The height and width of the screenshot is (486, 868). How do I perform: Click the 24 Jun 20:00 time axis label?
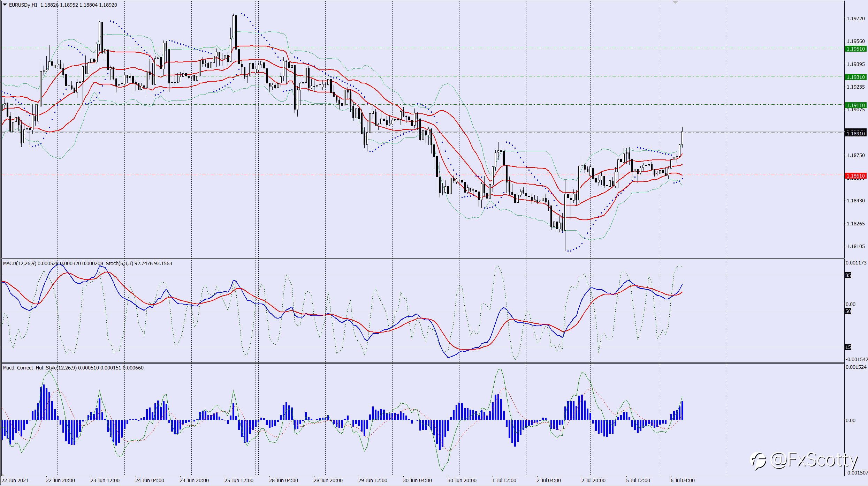pyautogui.click(x=194, y=480)
